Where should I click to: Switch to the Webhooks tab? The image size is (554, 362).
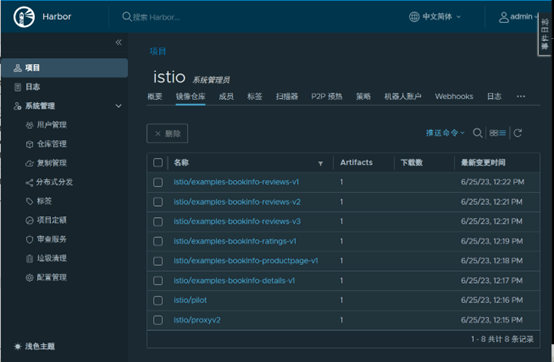pyautogui.click(x=454, y=96)
